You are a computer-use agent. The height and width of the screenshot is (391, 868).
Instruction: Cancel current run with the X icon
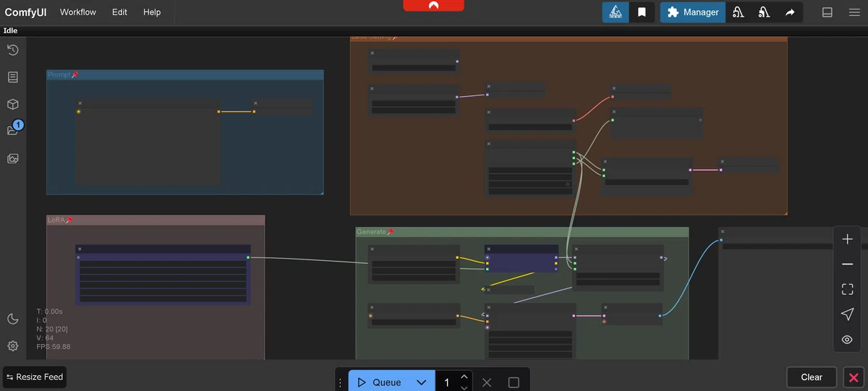tap(487, 382)
